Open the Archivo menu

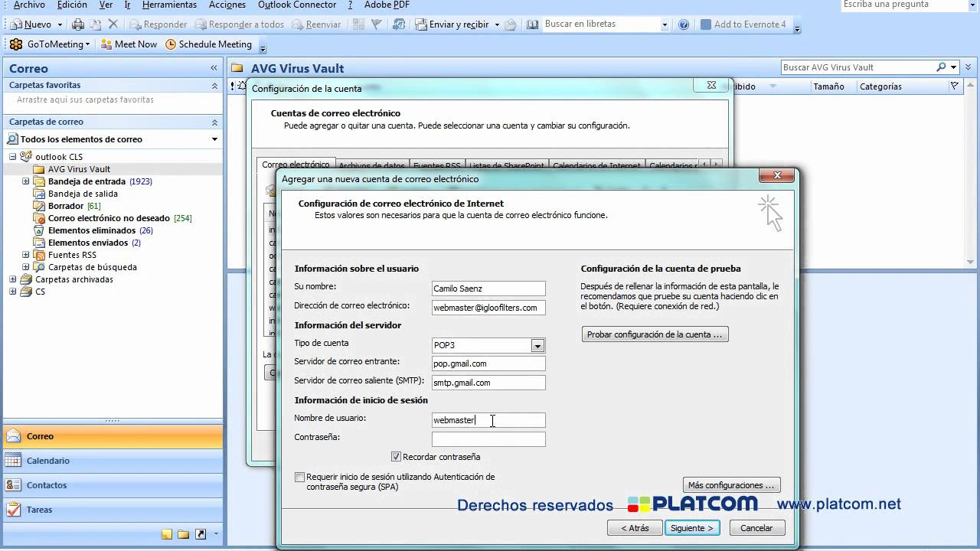tap(28, 5)
